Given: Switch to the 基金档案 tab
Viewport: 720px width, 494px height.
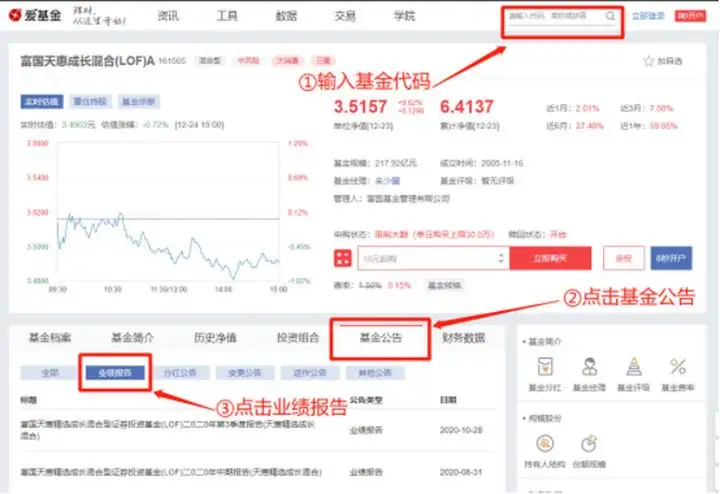Looking at the screenshot, I should pos(50,338).
